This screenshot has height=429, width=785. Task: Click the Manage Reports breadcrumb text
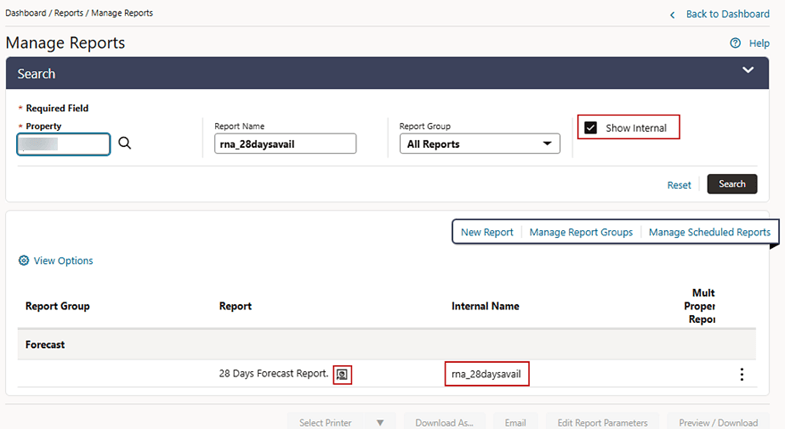[x=122, y=13]
